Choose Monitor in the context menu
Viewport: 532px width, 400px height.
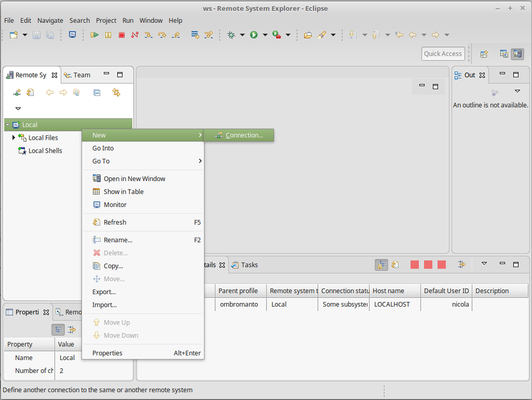pyautogui.click(x=143, y=204)
